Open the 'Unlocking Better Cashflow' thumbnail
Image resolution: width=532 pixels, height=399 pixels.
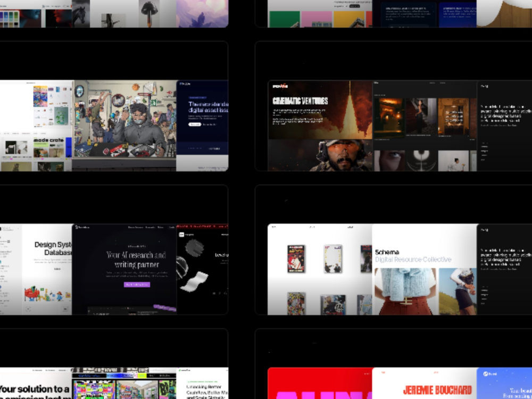(x=202, y=383)
